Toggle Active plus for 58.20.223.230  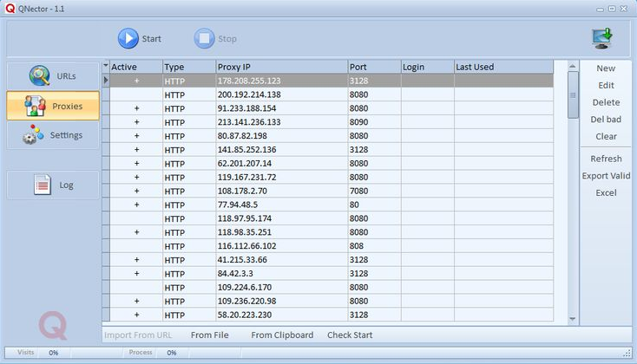pos(136,315)
